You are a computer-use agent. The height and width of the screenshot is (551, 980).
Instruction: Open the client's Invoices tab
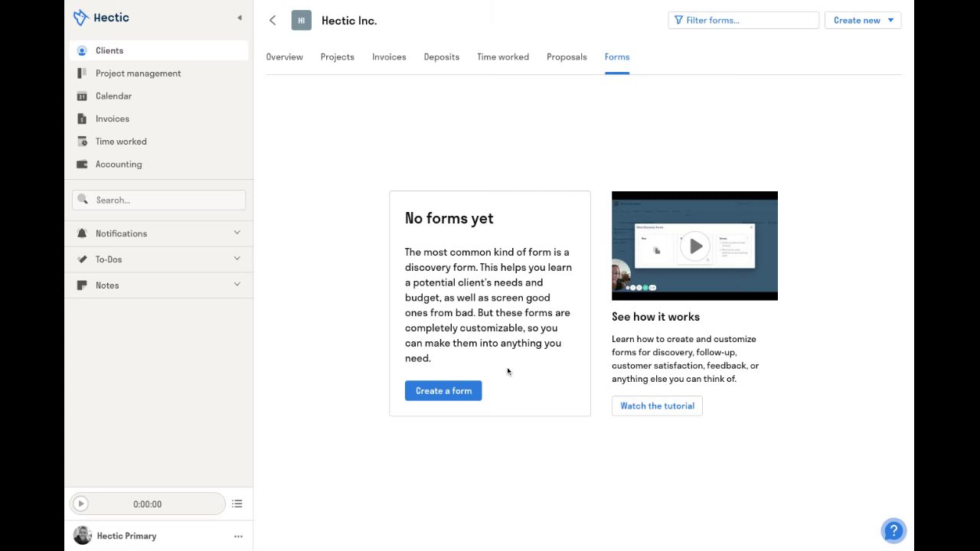389,57
